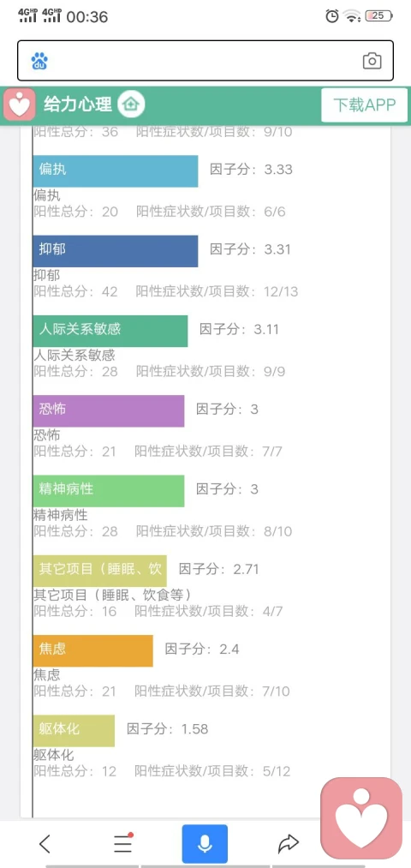This screenshot has height=868, width=411.
Task: Open camera search in address bar
Action: (x=372, y=61)
